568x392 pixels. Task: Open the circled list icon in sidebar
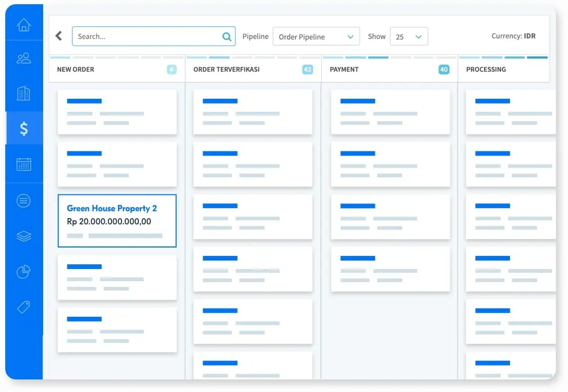pos(24,201)
